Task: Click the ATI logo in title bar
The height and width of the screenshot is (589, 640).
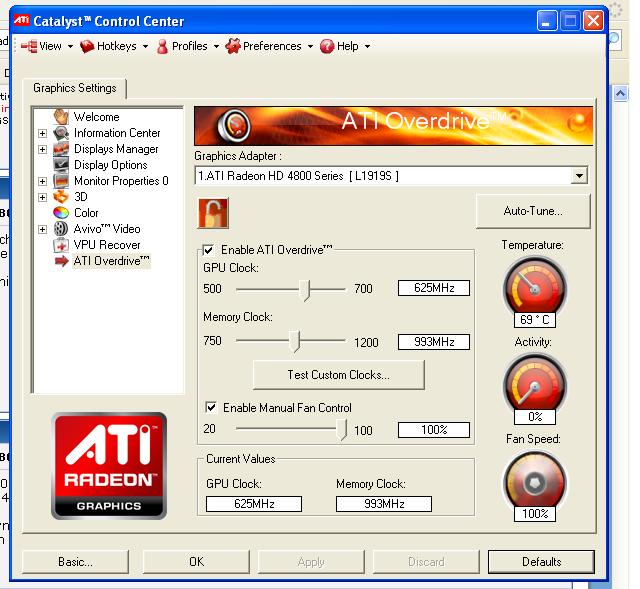Action: coord(22,20)
